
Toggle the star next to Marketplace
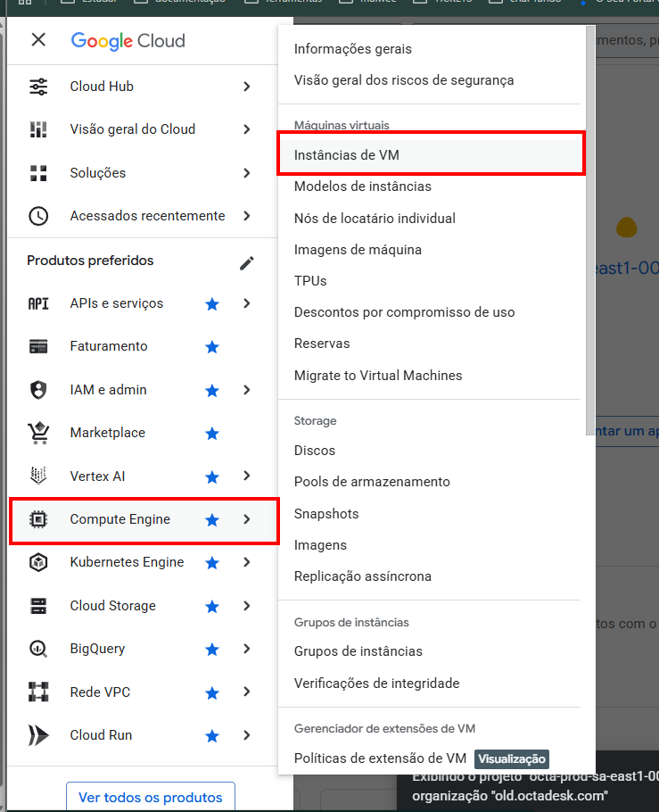[212, 433]
